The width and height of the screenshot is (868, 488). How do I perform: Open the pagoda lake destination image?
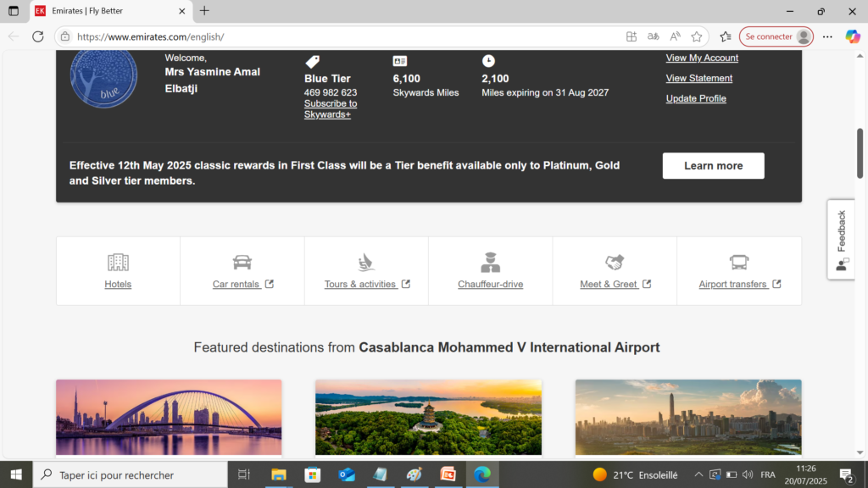tap(428, 417)
